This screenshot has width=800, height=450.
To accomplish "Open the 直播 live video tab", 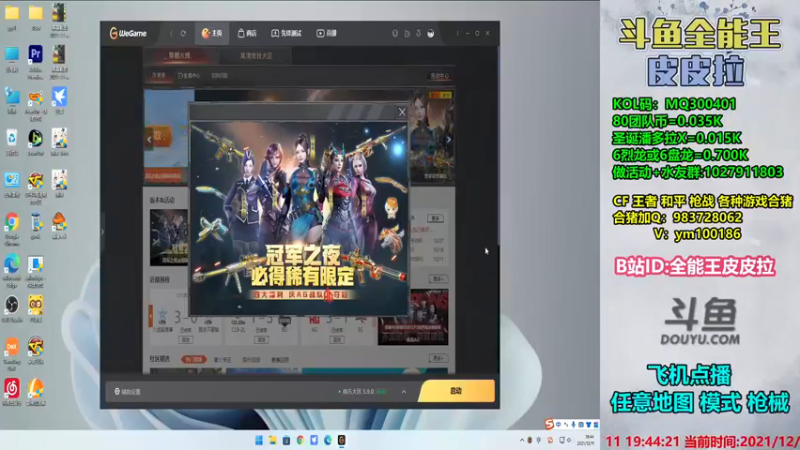I will (x=327, y=33).
